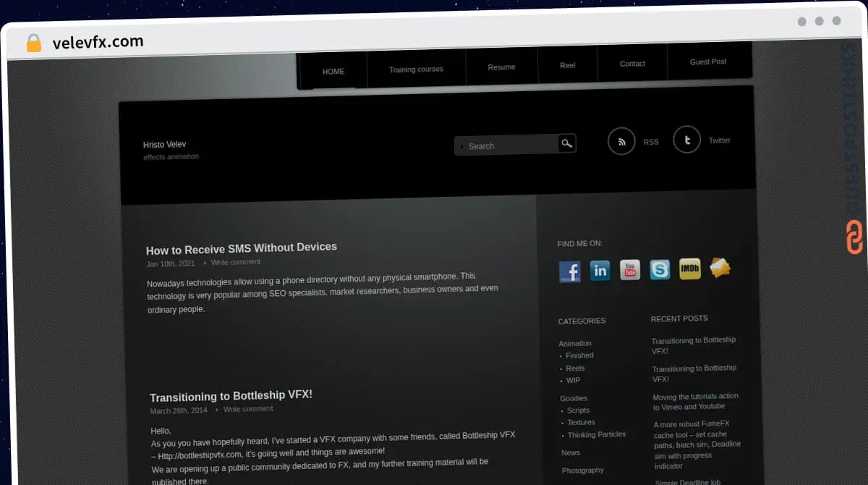
Task: Click the Facebook icon under Find Me On
Action: pos(569,271)
